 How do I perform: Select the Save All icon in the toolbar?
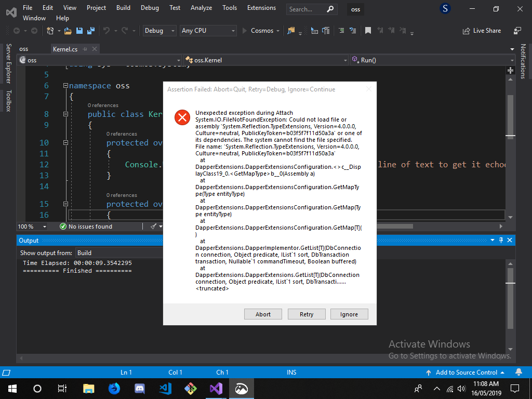point(90,30)
